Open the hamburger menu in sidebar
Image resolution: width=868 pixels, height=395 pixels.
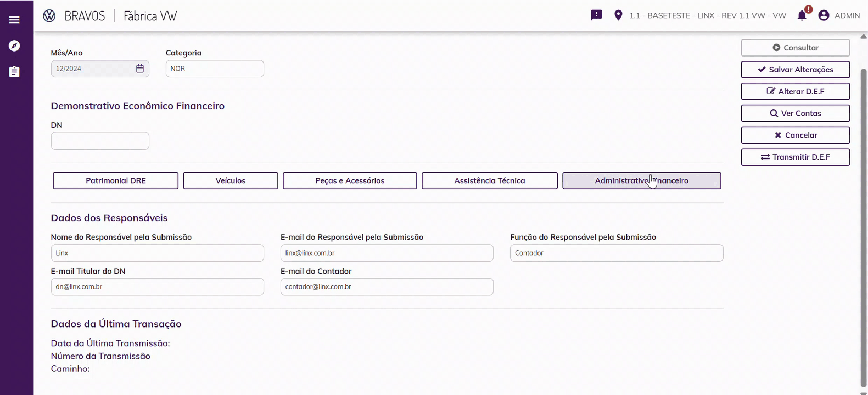14,20
